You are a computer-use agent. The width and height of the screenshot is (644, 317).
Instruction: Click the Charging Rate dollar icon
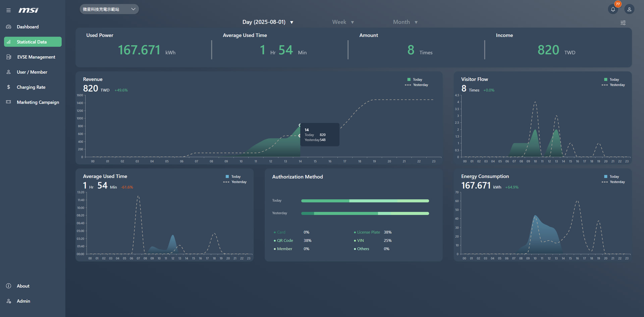tap(9, 87)
